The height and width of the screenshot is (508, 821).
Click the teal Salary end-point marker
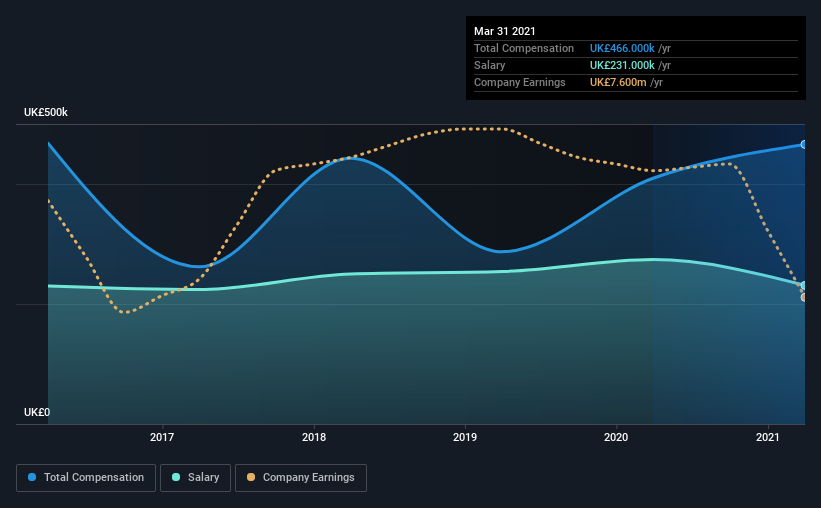coord(804,285)
